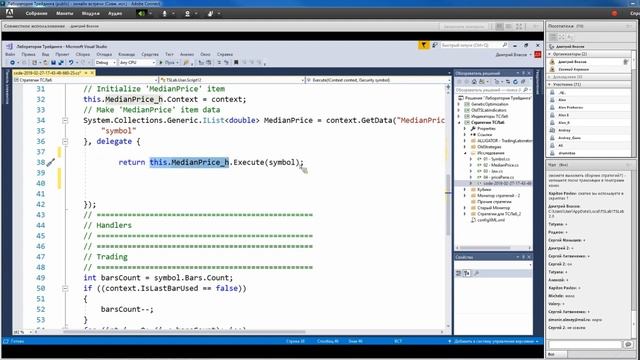The image size is (640, 360).
Task: Click the screwdriver quick actions icon at line 38
Action: pyautogui.click(x=51, y=162)
